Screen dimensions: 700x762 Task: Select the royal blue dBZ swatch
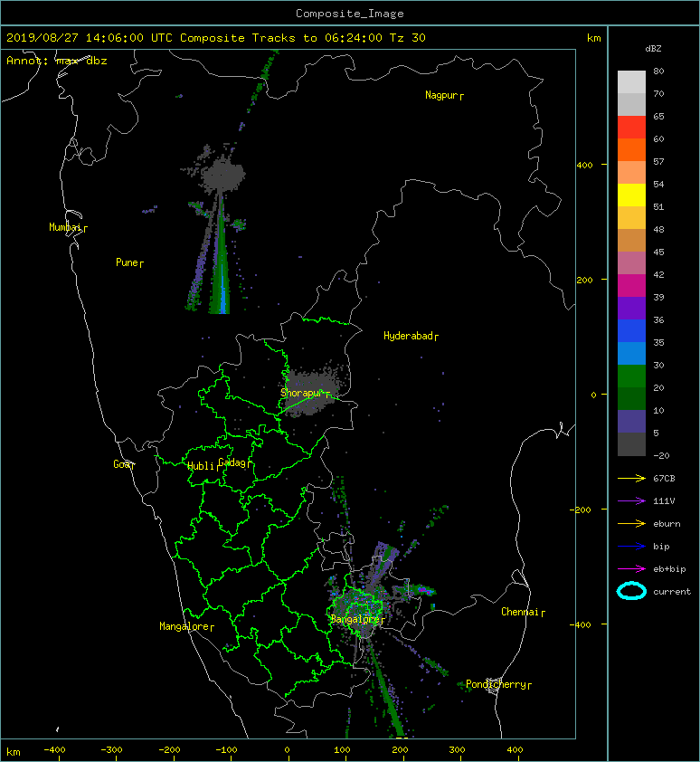(631, 331)
